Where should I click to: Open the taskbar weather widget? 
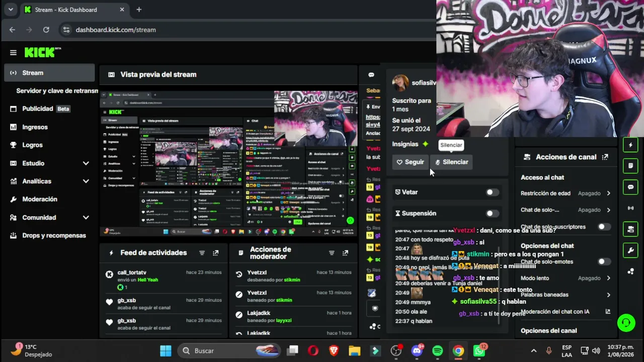click(x=31, y=350)
